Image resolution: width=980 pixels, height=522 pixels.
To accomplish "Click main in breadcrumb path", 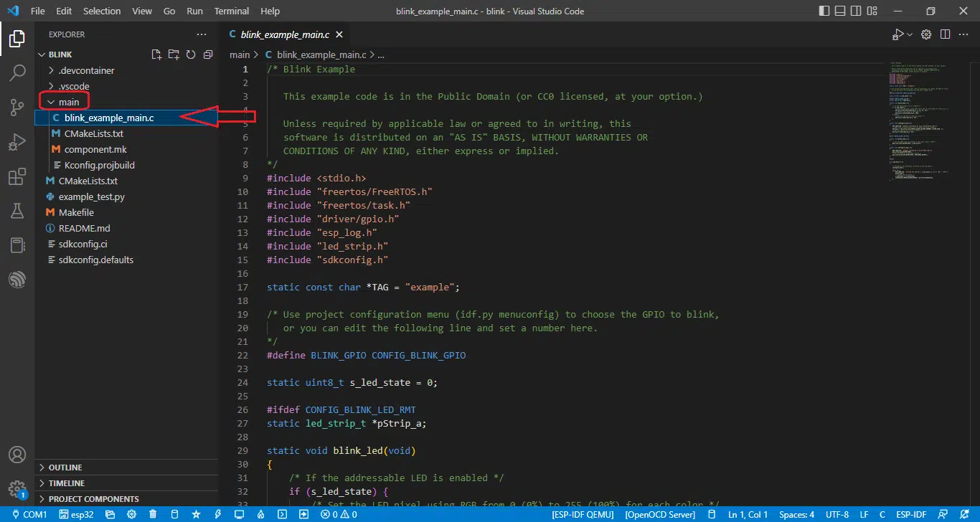I will 240,54.
